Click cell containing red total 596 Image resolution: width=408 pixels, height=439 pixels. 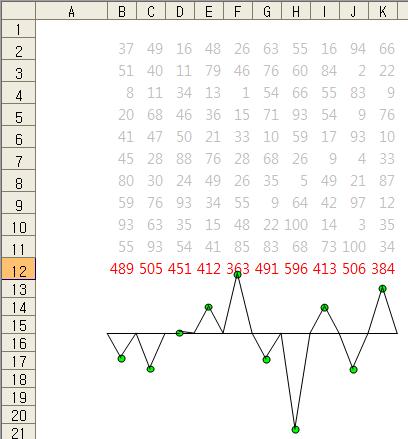[296, 269]
